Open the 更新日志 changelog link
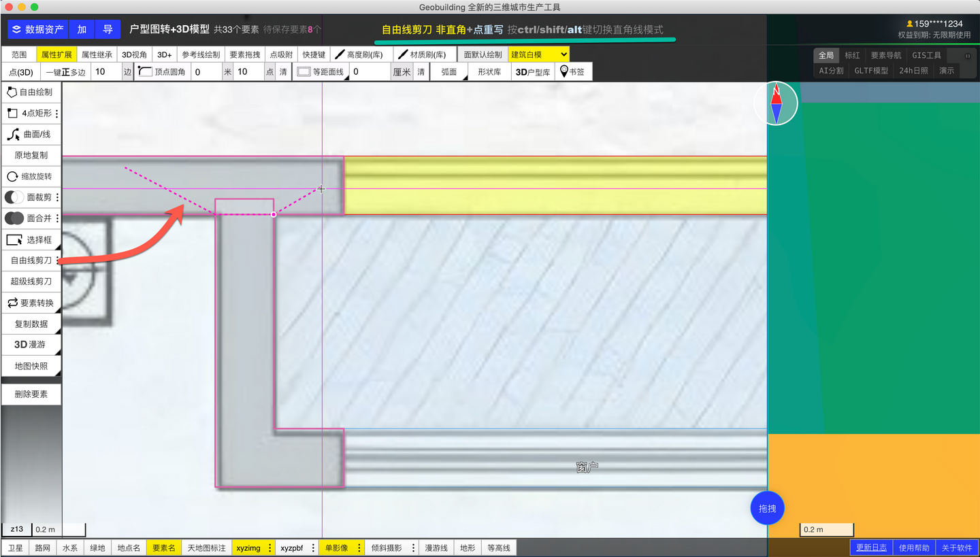Screen dimensions: 980x557 [871, 547]
